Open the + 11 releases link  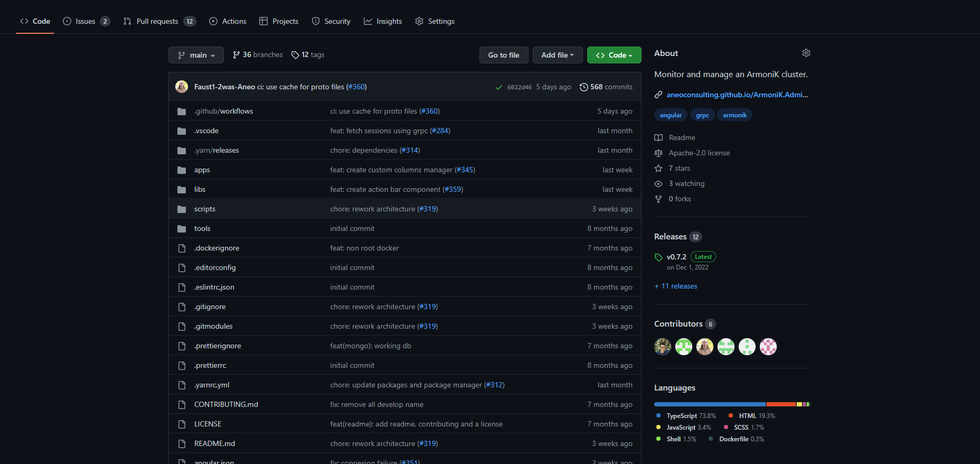[676, 286]
